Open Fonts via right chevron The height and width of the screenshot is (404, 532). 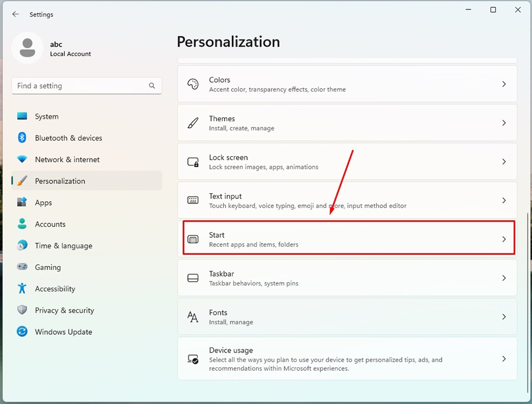click(x=504, y=317)
